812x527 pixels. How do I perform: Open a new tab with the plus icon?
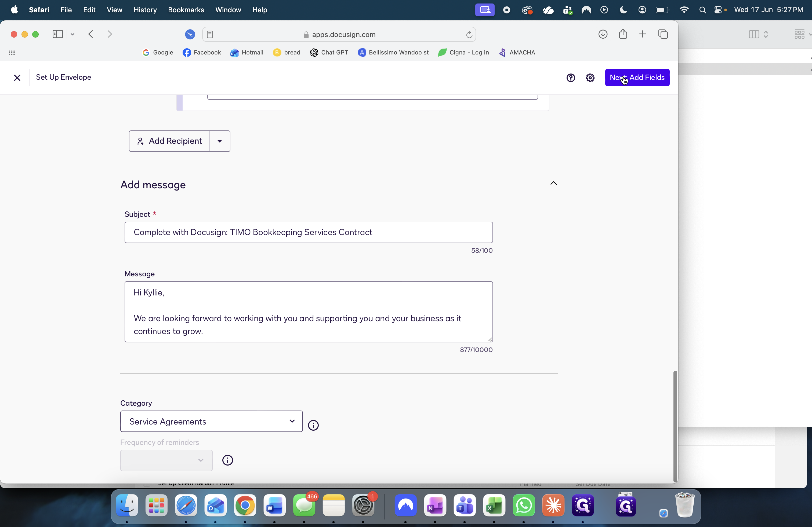[x=643, y=34]
